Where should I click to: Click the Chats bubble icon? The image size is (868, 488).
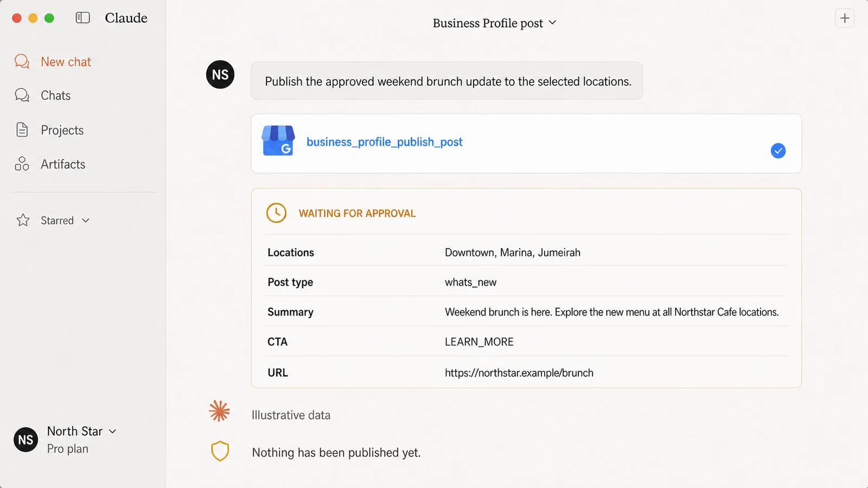click(22, 95)
